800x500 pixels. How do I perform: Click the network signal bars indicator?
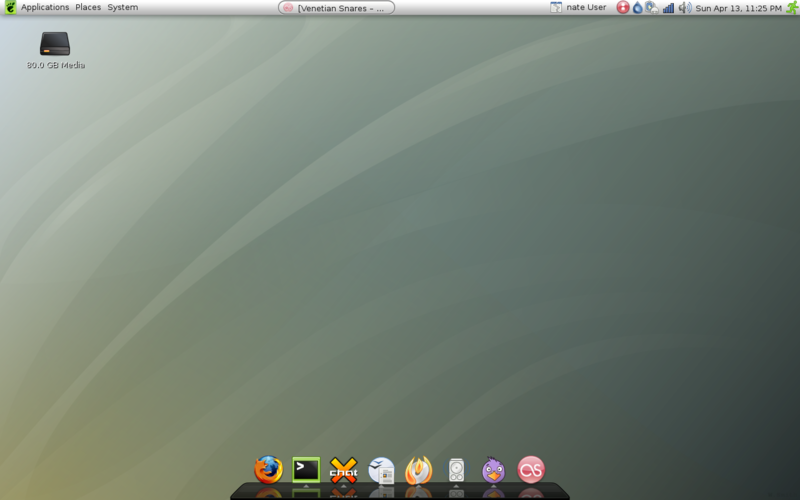pyautogui.click(x=668, y=7)
